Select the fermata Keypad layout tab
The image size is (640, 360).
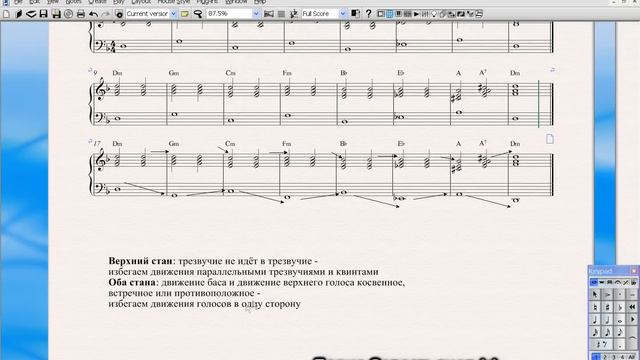tap(617, 282)
